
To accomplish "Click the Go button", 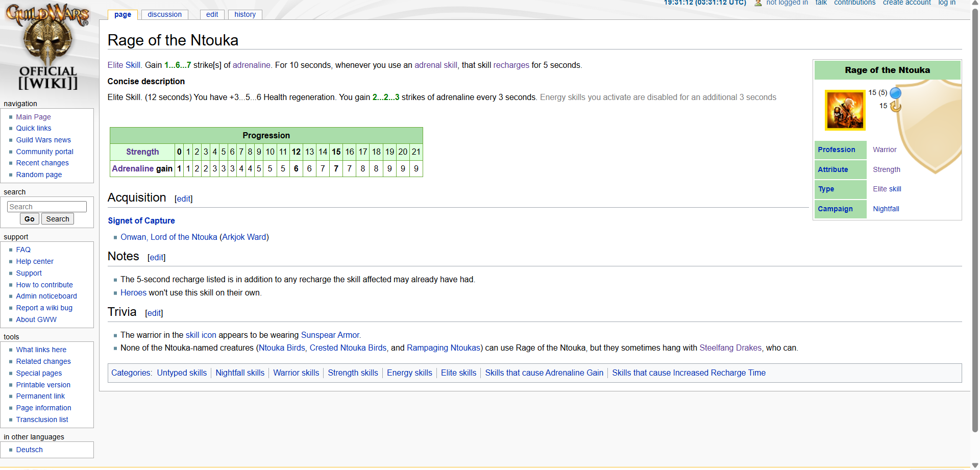I will click(x=30, y=219).
